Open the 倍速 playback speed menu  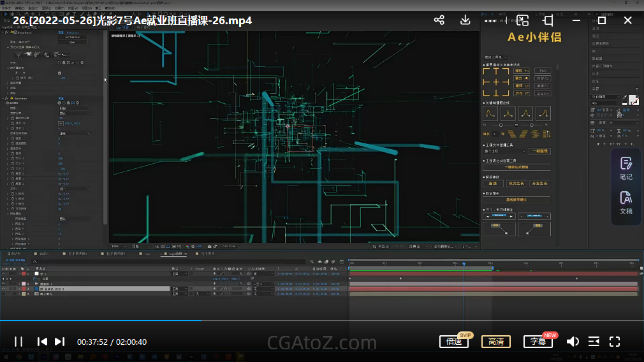[454, 342]
